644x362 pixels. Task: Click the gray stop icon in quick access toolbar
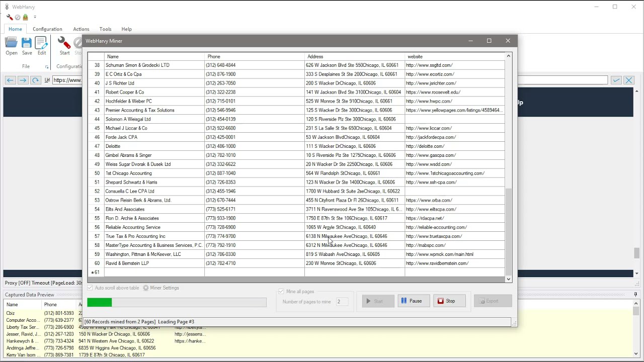18,17
